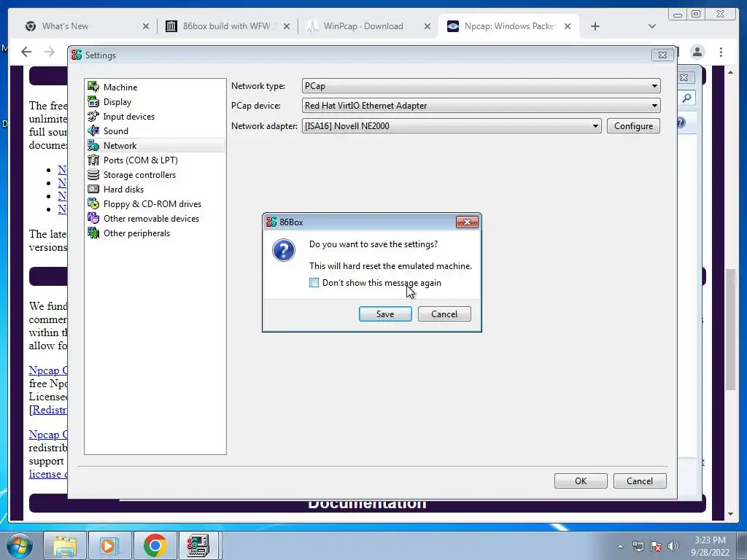
Task: Switch to WinPcap Download tab
Action: (362, 26)
